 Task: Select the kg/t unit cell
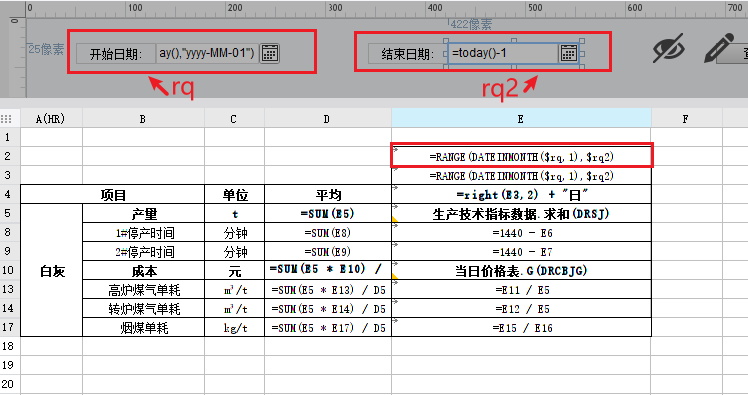234,328
